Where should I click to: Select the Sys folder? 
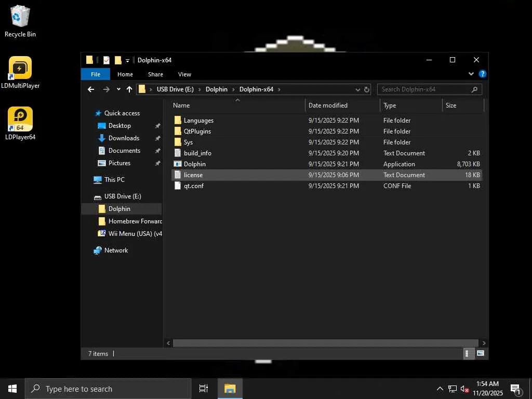[327, 142]
